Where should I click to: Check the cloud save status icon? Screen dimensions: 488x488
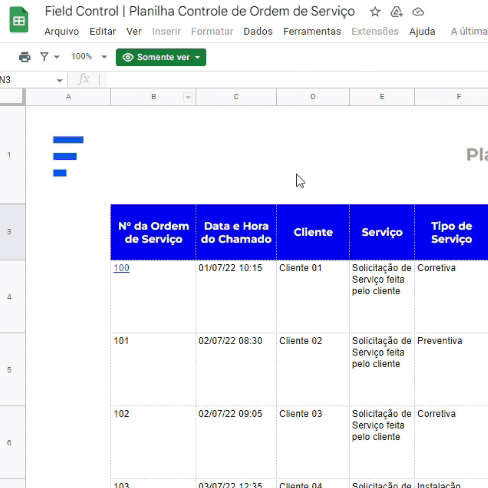(x=418, y=12)
